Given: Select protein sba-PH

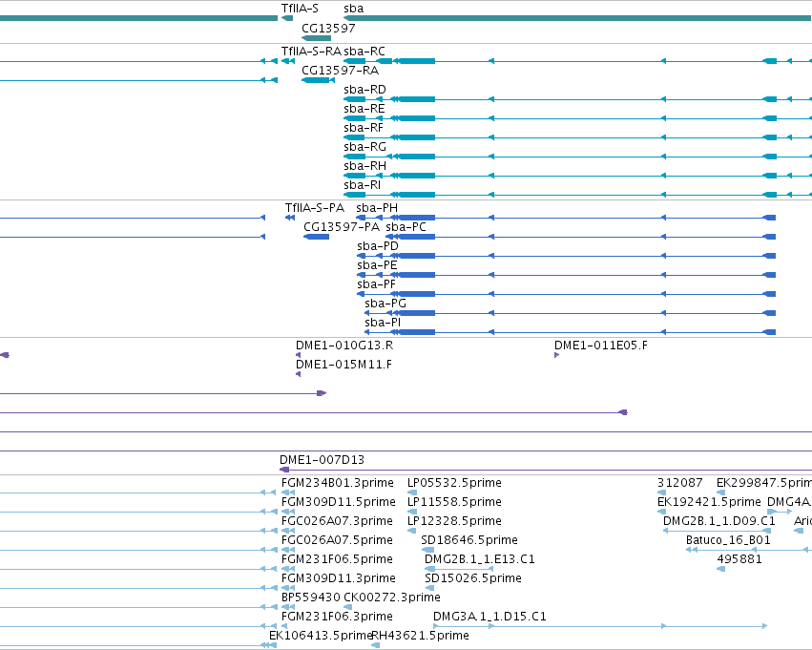Looking at the screenshot, I should click(377, 208).
